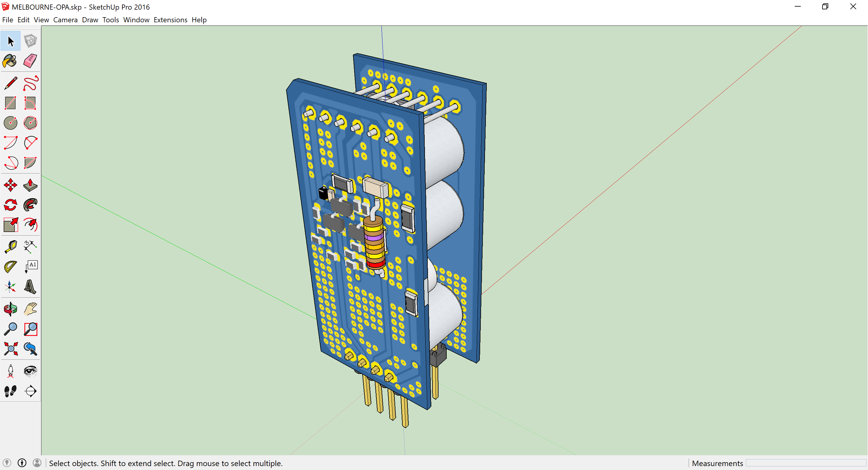Close the SketchUp window
This screenshot has height=470, width=868.
[853, 7]
